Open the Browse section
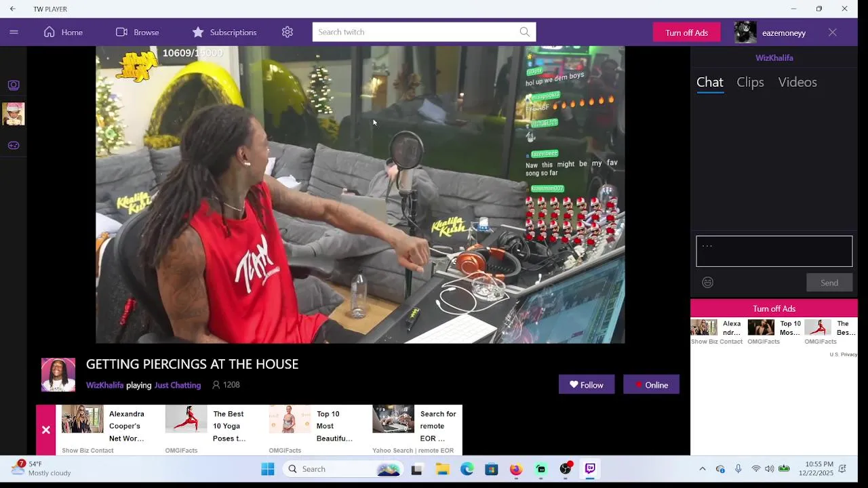This screenshot has width=868, height=488. pos(137,32)
